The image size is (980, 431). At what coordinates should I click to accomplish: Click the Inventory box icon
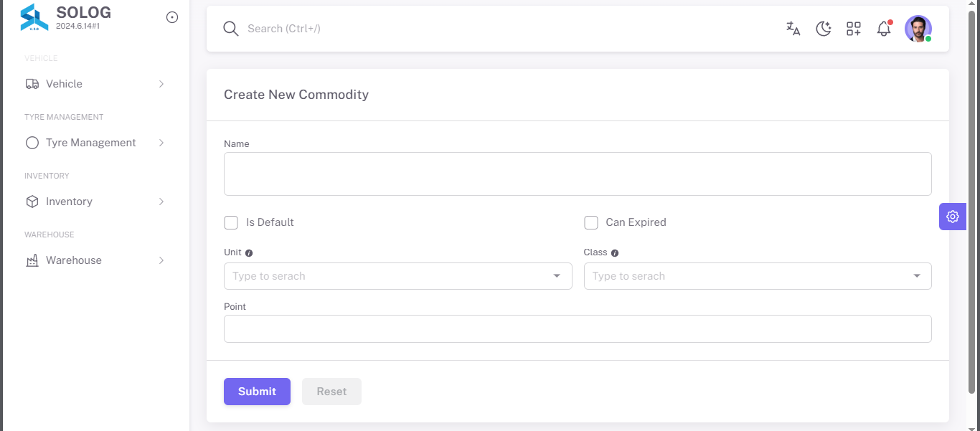tap(32, 202)
